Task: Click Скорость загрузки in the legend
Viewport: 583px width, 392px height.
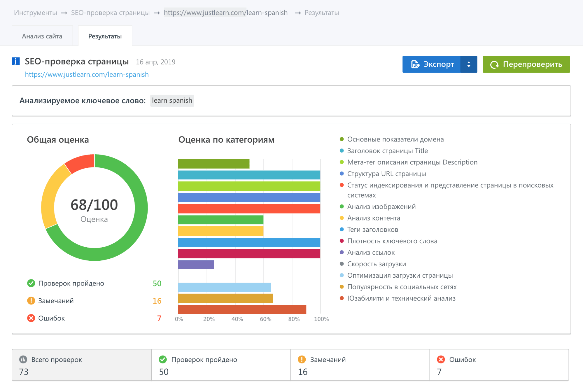Action: [373, 264]
